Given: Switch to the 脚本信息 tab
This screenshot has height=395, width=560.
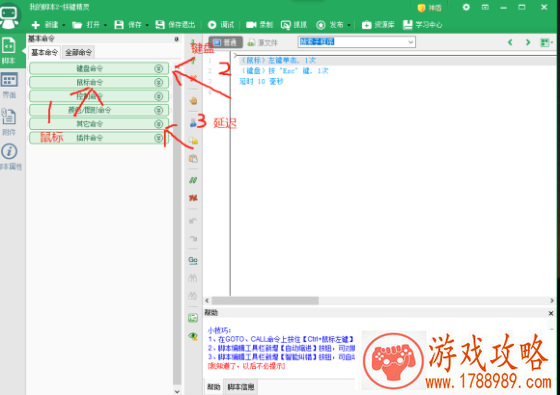Looking at the screenshot, I should (x=241, y=387).
